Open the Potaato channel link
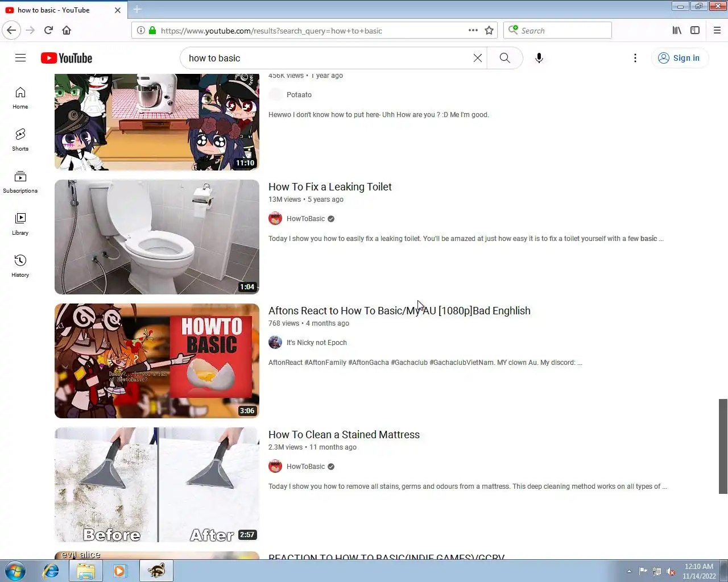This screenshot has width=728, height=582. (299, 95)
